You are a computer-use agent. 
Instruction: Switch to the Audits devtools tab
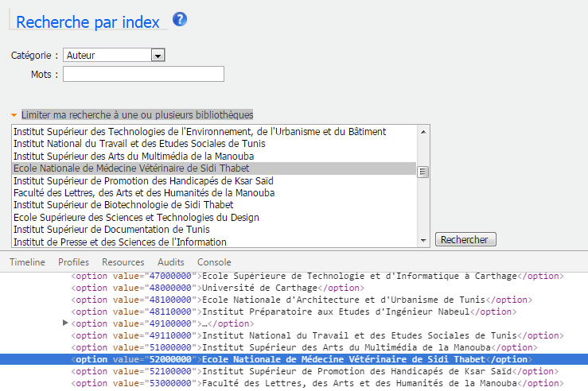pos(171,262)
